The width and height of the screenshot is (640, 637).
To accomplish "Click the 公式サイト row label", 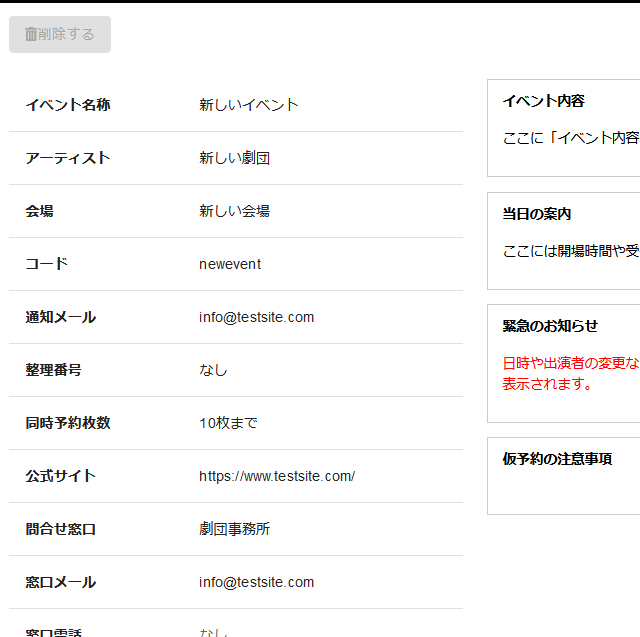I will click(60, 476).
